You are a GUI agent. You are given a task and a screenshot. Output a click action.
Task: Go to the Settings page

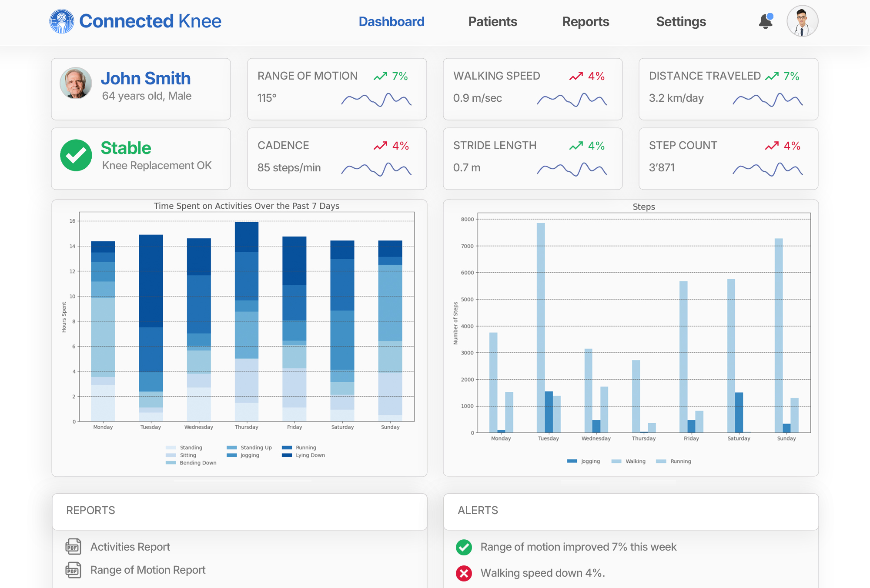tap(681, 22)
